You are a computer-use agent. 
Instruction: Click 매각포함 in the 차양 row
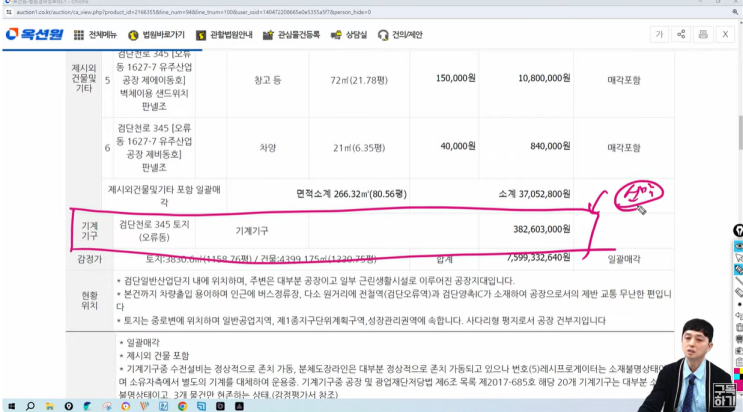tap(624, 148)
